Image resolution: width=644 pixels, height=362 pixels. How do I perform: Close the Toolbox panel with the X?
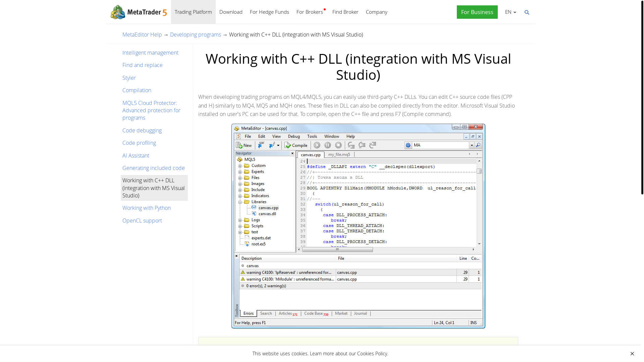pyautogui.click(x=236, y=256)
